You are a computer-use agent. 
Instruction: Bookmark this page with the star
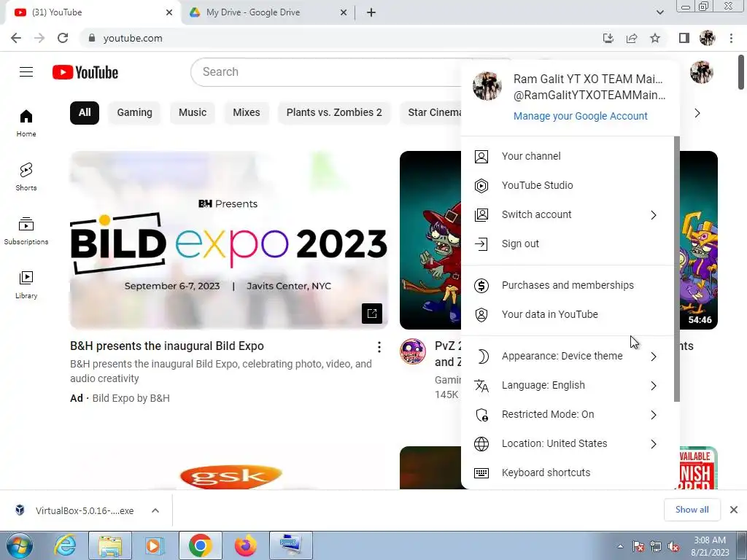(x=655, y=38)
